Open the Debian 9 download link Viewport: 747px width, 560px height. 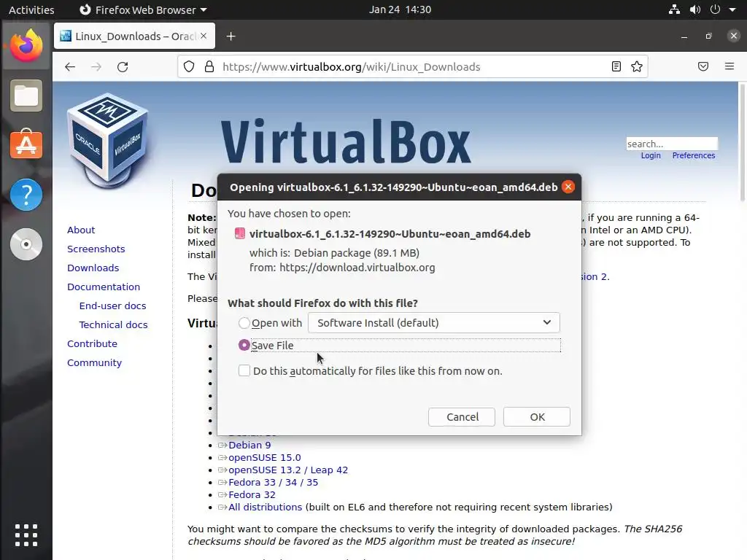[249, 446]
